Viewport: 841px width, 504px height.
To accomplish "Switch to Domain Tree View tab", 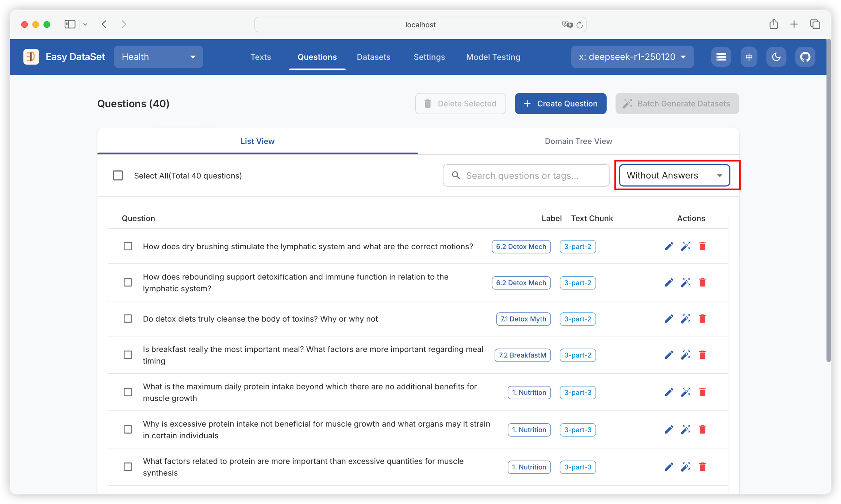I will coord(578,141).
